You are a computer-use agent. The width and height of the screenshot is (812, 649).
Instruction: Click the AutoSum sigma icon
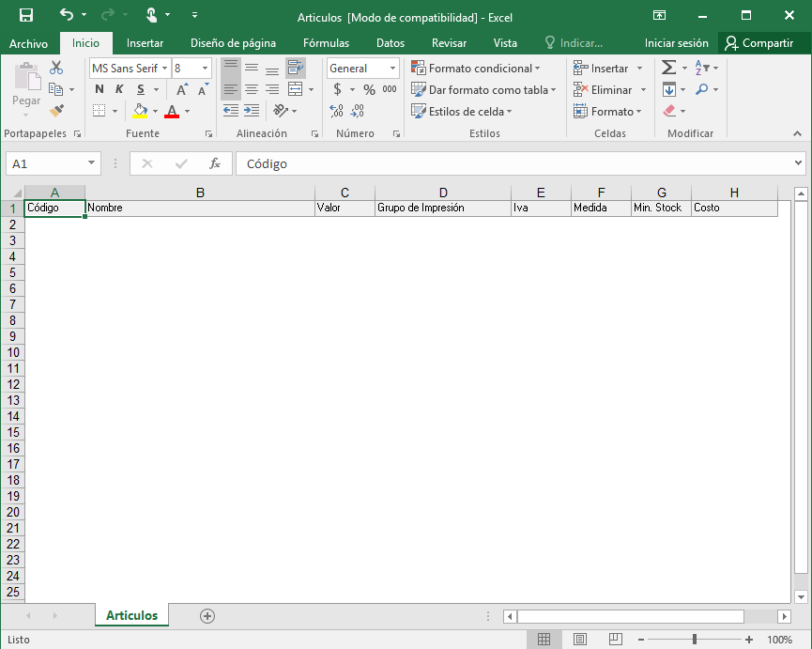click(x=668, y=68)
